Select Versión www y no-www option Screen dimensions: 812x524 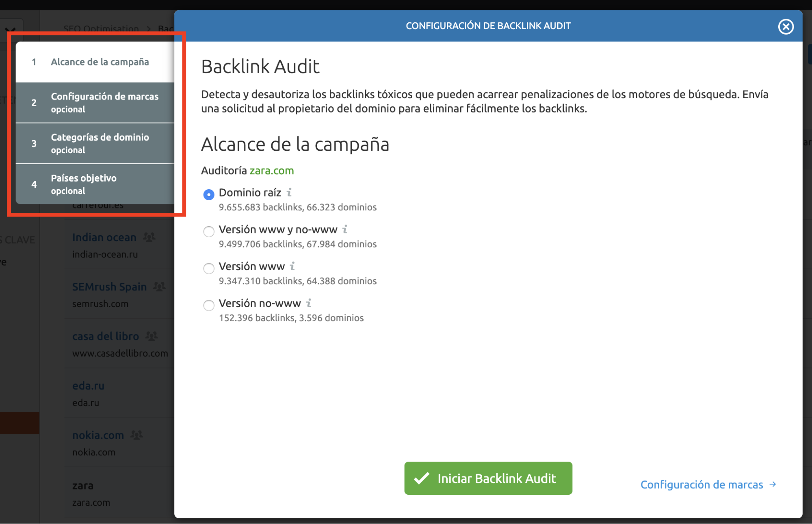click(x=209, y=232)
